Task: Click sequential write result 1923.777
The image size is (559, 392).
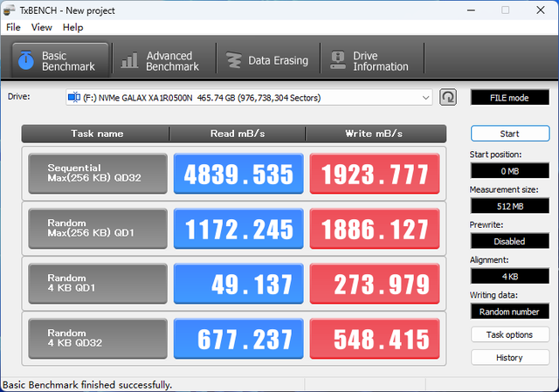Action: [375, 174]
